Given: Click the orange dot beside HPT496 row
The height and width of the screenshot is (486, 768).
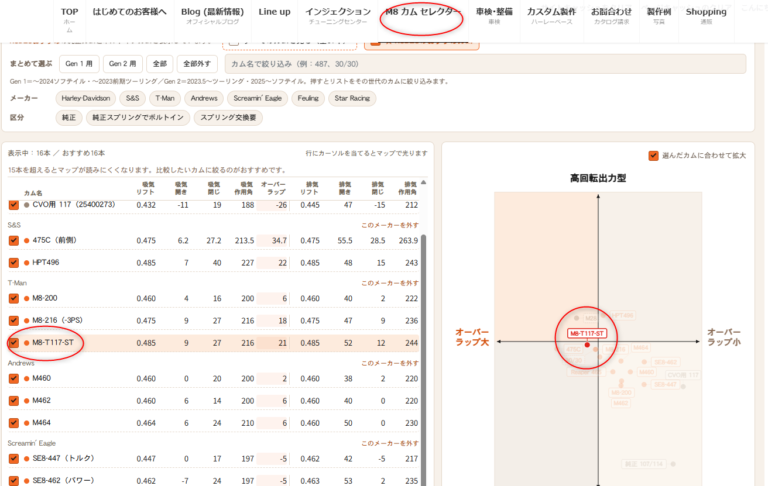Looking at the screenshot, I should [26, 263].
